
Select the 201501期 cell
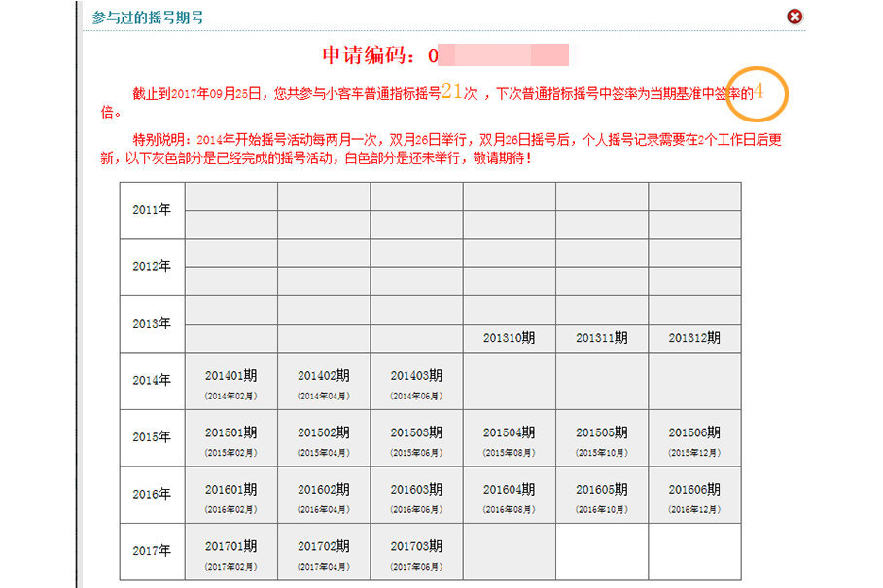click(230, 437)
